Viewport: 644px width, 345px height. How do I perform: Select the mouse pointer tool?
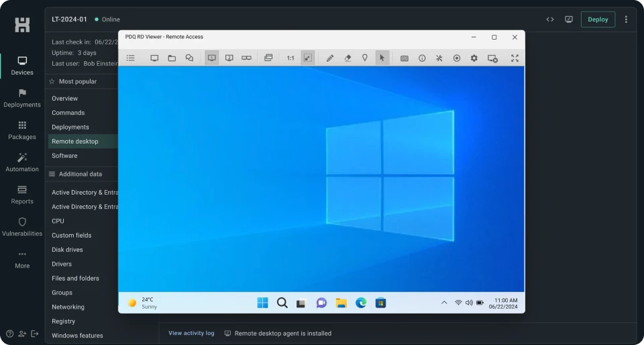pyautogui.click(x=382, y=58)
